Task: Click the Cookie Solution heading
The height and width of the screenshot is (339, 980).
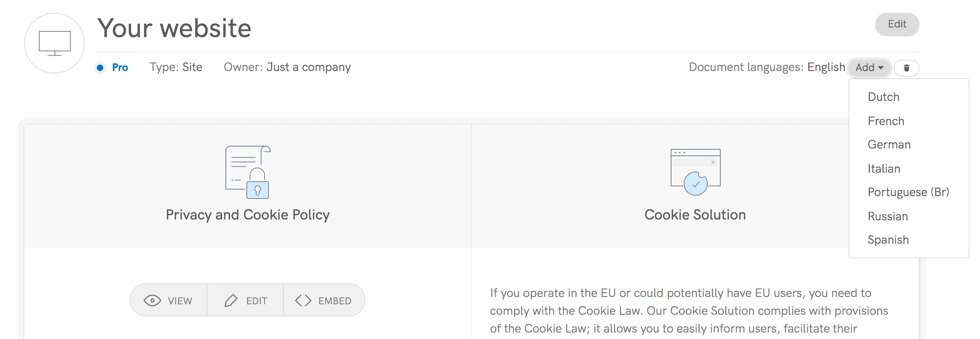Action: point(695,215)
